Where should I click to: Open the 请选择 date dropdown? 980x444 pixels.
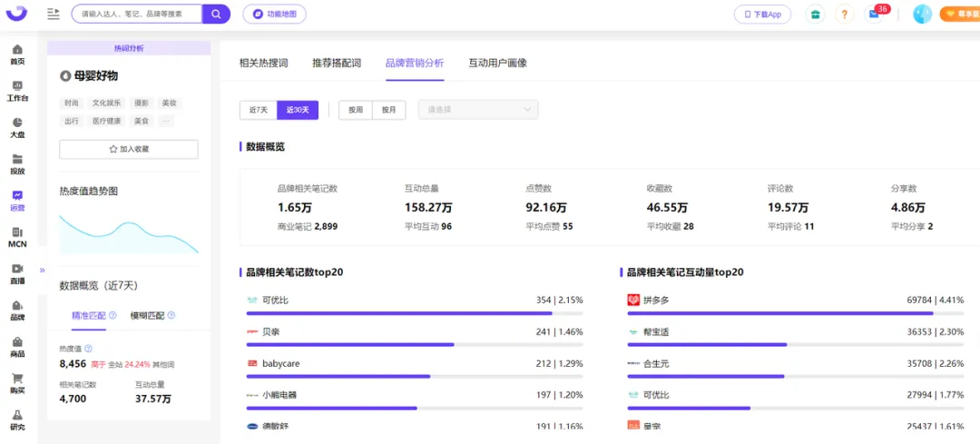point(478,110)
